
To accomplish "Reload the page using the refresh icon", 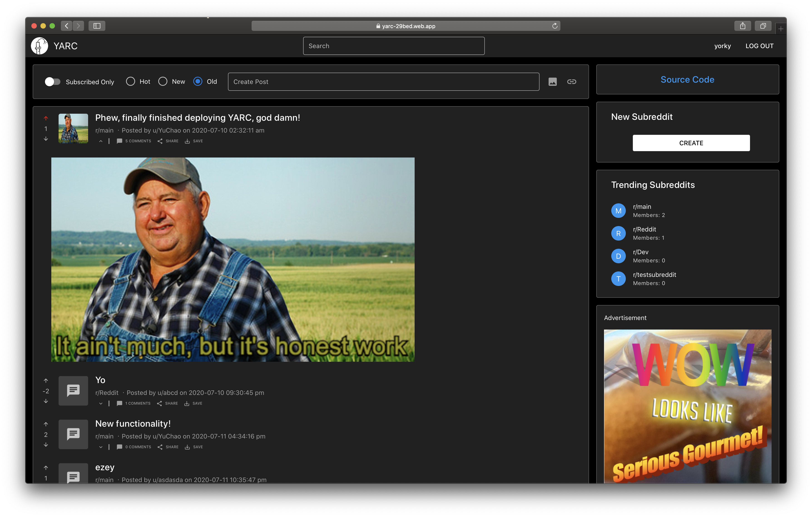I will point(555,26).
